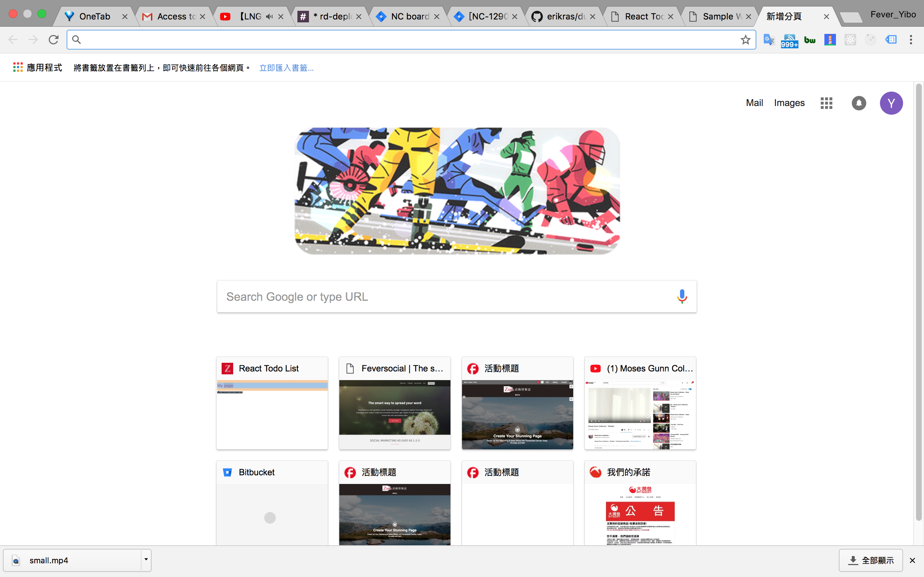Reload the page with refresh button
This screenshot has height=577, width=924.
53,40
